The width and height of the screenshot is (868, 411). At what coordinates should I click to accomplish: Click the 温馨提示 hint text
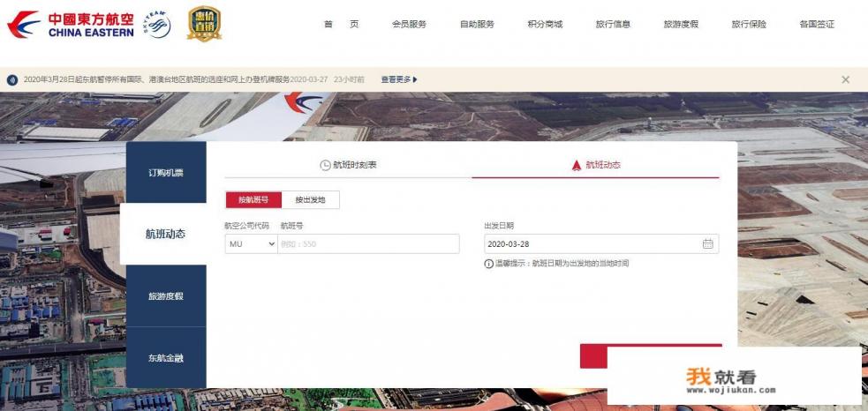(562, 264)
